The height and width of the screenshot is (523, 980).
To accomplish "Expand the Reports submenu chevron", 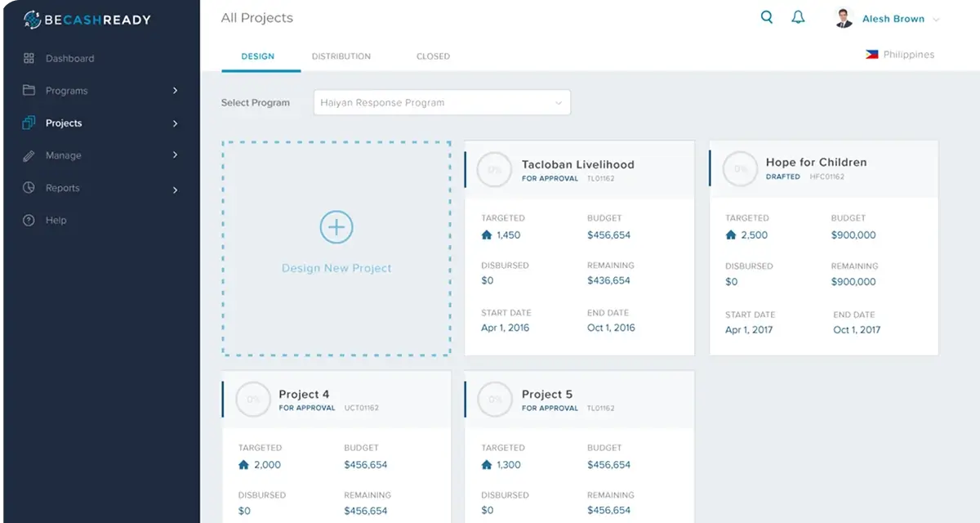I will point(175,190).
